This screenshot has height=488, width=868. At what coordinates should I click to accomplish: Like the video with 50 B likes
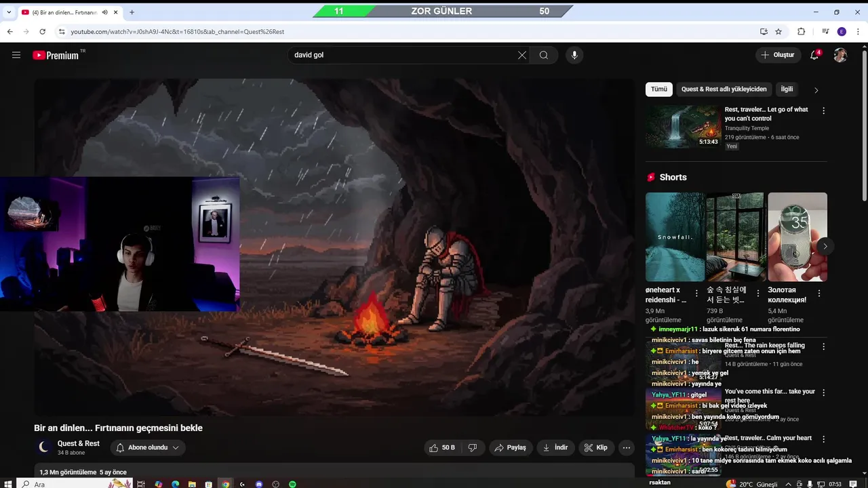(x=442, y=447)
